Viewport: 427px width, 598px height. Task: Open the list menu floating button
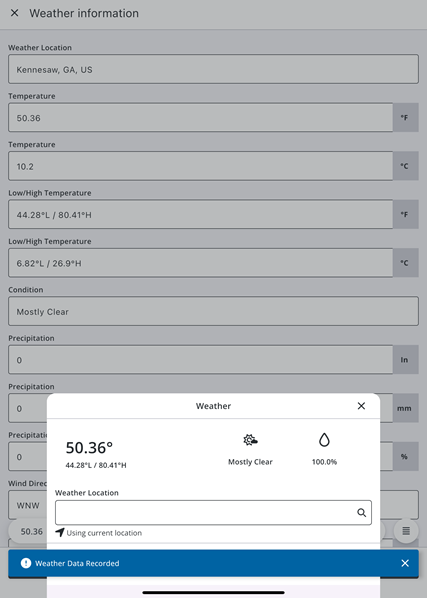406,530
